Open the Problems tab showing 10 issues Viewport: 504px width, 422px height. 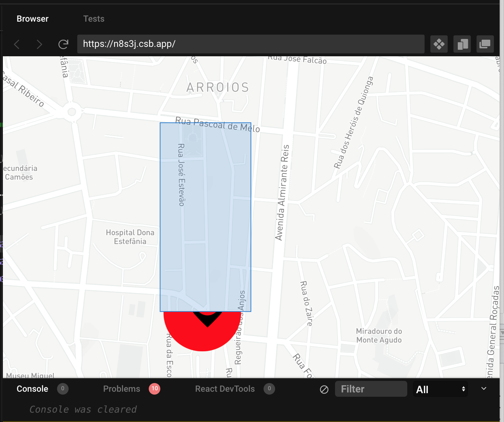(x=122, y=389)
